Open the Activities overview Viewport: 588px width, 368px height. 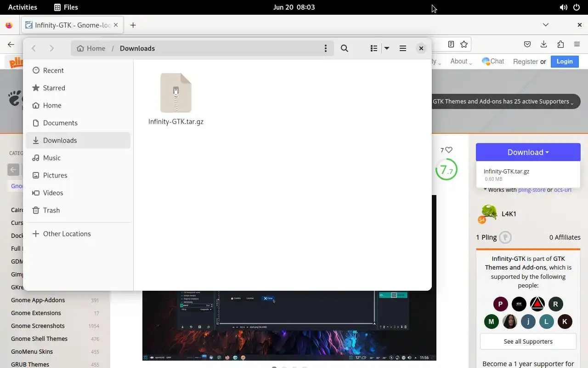pyautogui.click(x=23, y=7)
